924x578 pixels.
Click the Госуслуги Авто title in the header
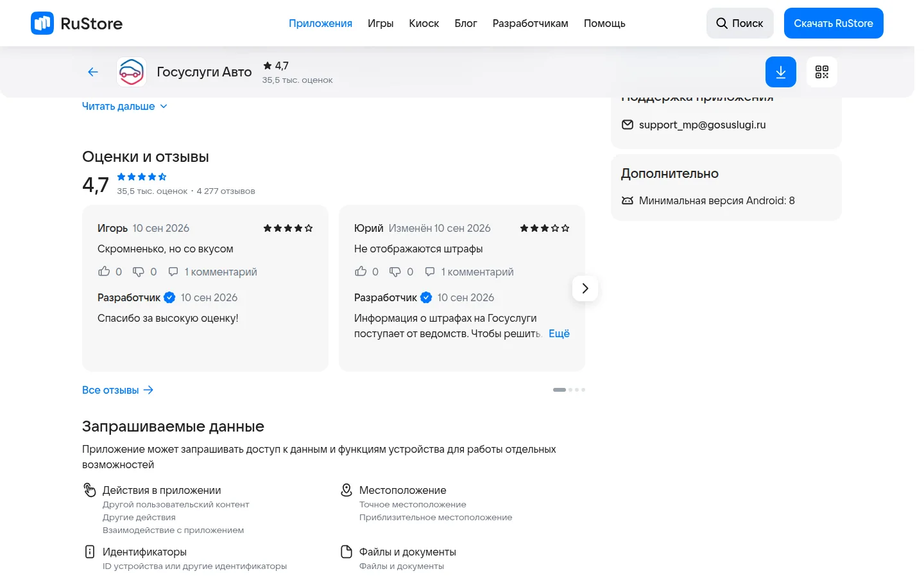(204, 72)
